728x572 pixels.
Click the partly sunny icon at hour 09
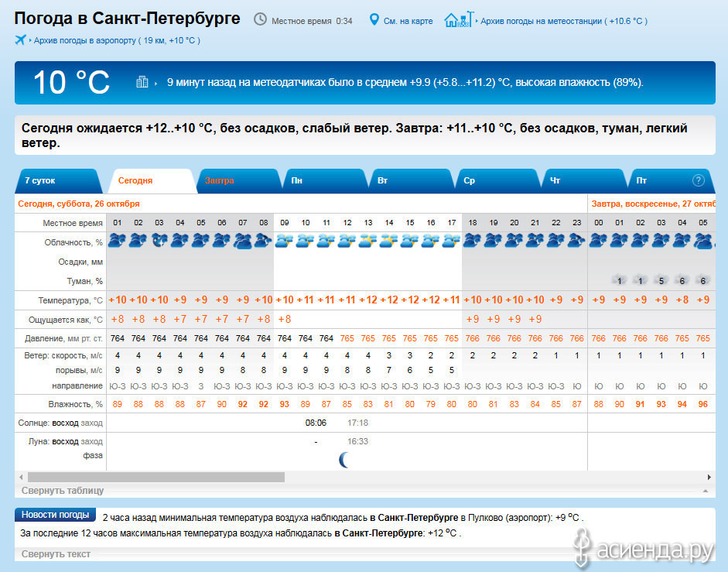[284, 241]
